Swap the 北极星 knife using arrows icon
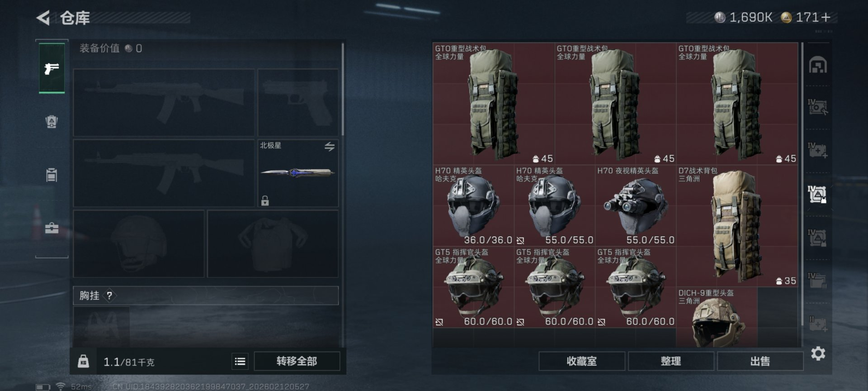Viewport: 868px width, 391px height. [x=329, y=147]
